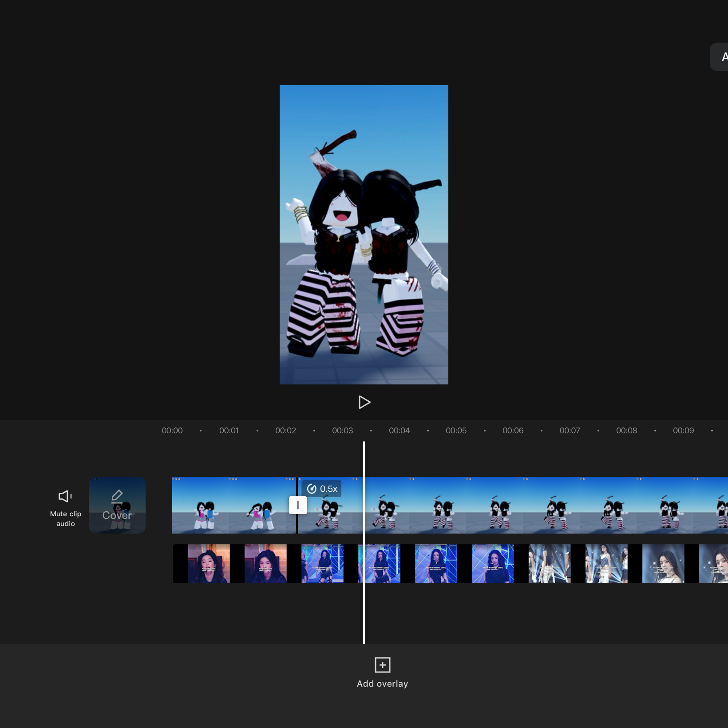The width and height of the screenshot is (728, 728).
Task: Click the 00:02 timestamp on the ruler
Action: 286,431
